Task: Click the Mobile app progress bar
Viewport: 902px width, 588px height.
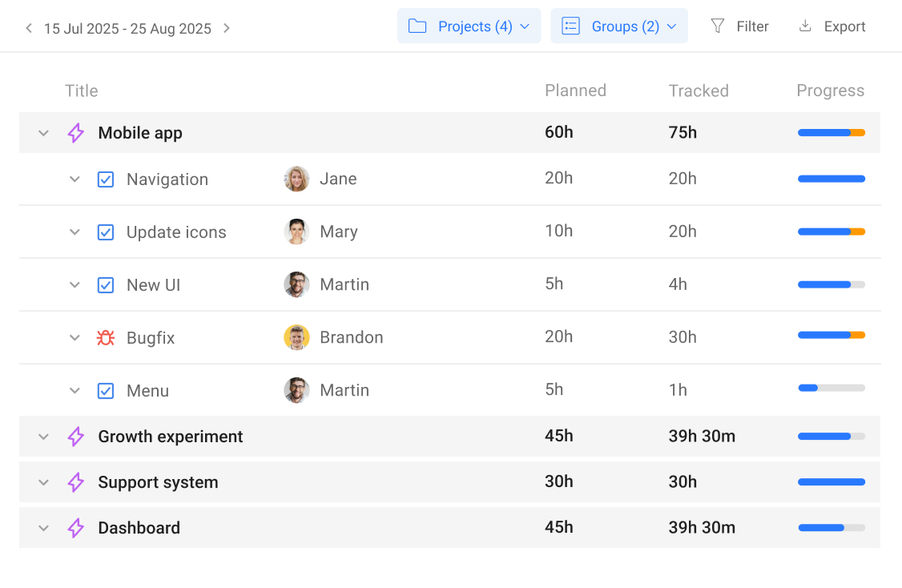Action: (x=831, y=133)
